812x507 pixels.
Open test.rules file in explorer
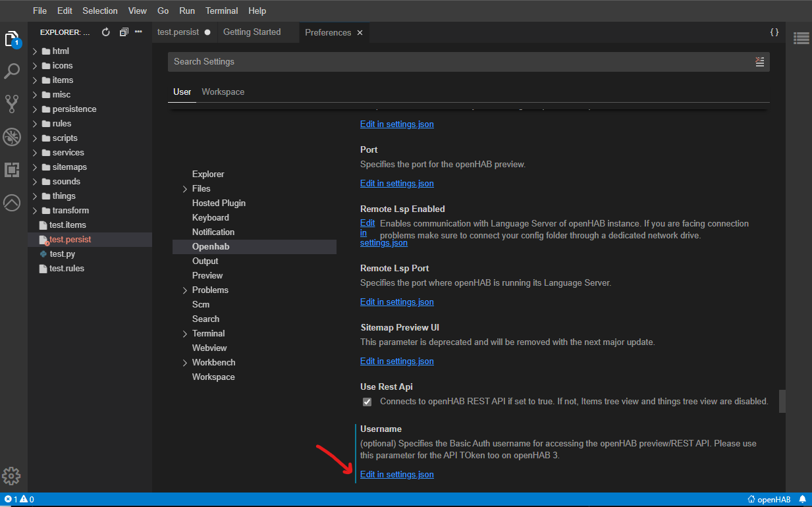[x=67, y=269]
